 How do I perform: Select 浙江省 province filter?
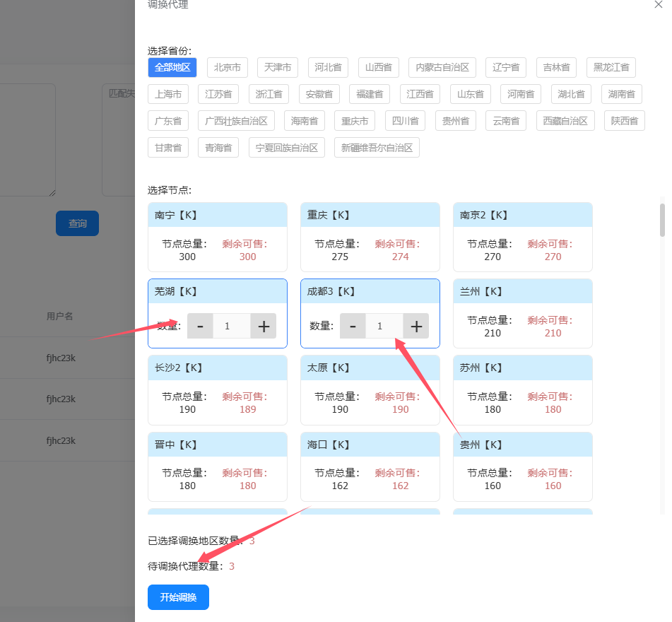tap(269, 94)
